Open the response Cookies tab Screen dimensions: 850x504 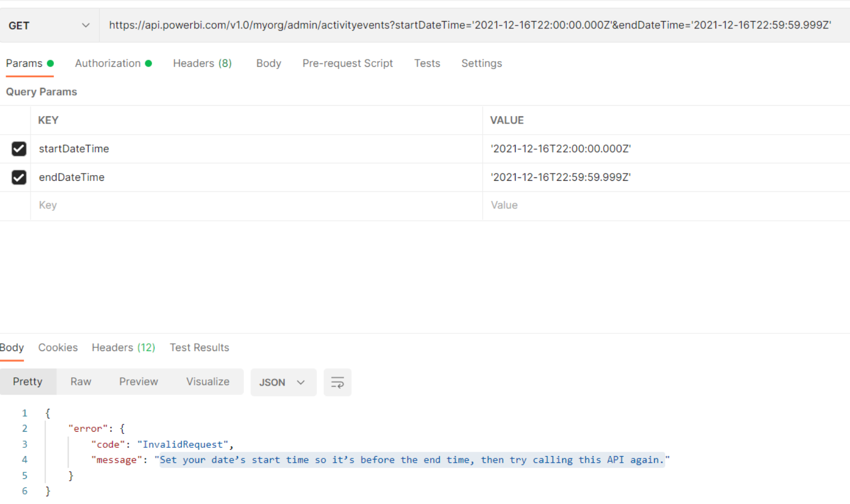[x=58, y=348]
